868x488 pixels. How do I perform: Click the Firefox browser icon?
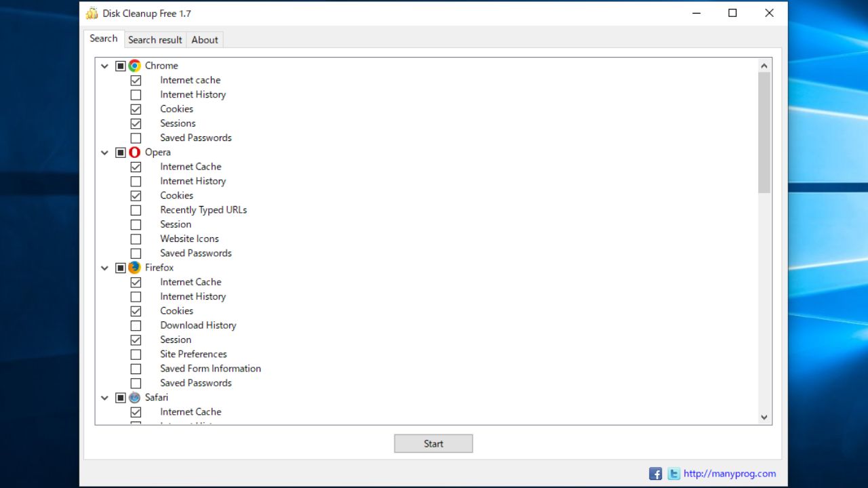(x=134, y=268)
